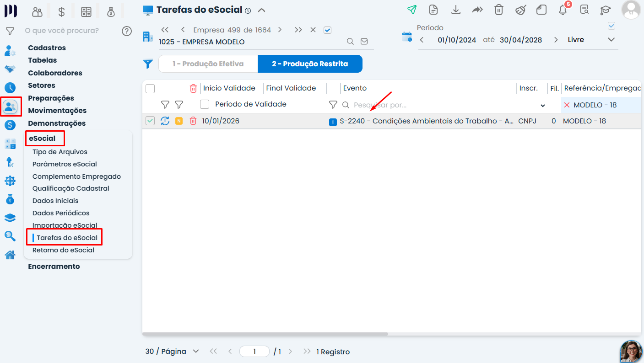Click the red trash icon in S-2240 row

[193, 121]
